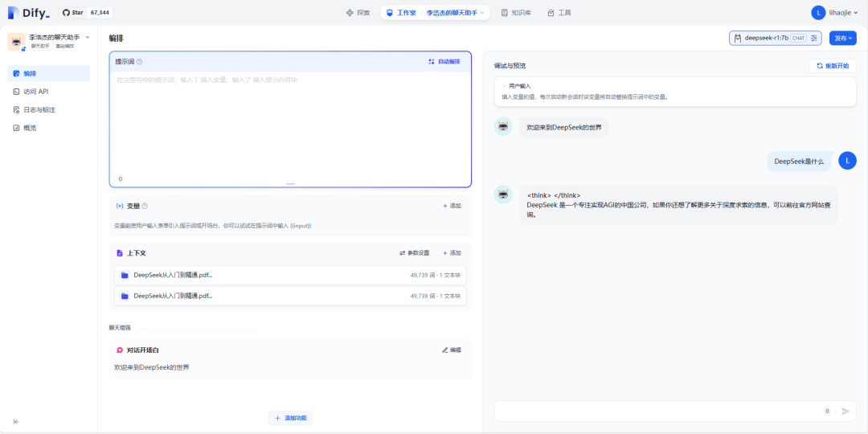Click 自动编排 auto-generate button
The image size is (868, 434).
click(444, 61)
